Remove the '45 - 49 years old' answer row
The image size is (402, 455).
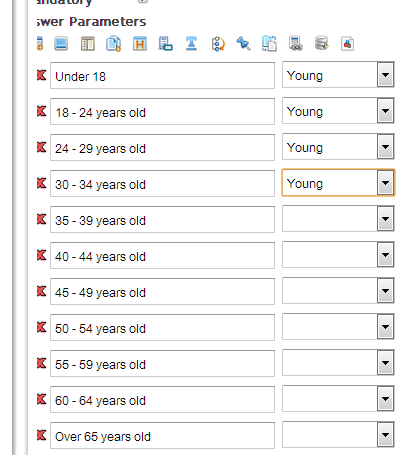41,291
